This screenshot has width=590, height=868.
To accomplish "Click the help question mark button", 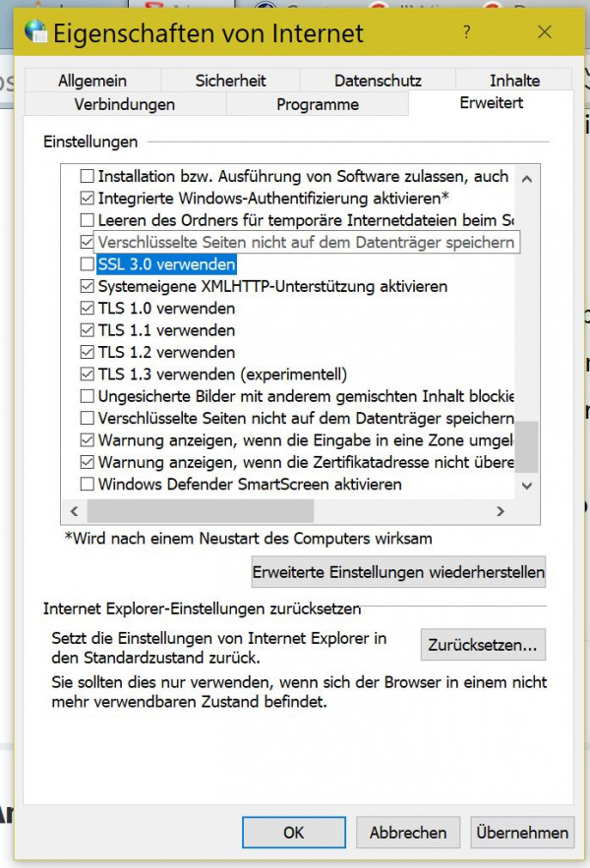I will pos(467,32).
